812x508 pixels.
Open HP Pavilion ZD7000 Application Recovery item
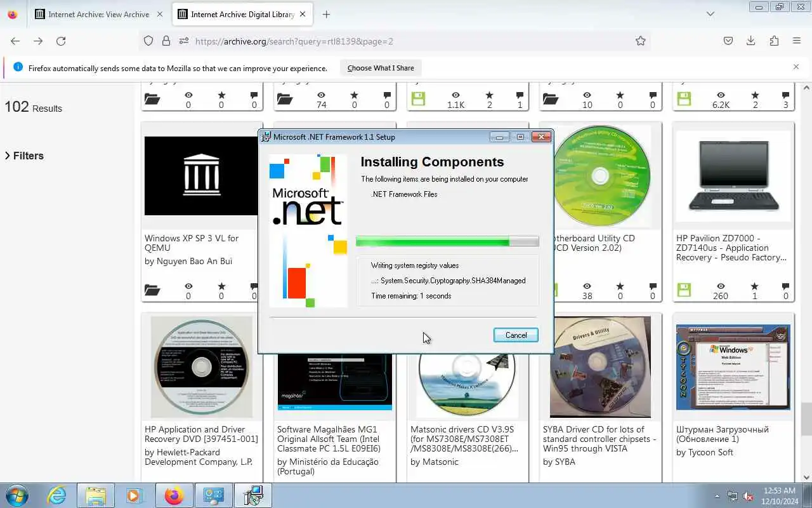731,248
